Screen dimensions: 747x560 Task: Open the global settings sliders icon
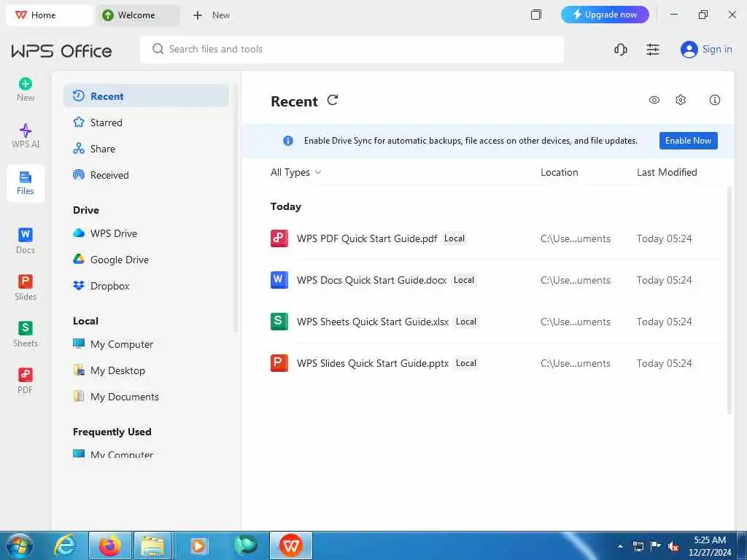653,50
